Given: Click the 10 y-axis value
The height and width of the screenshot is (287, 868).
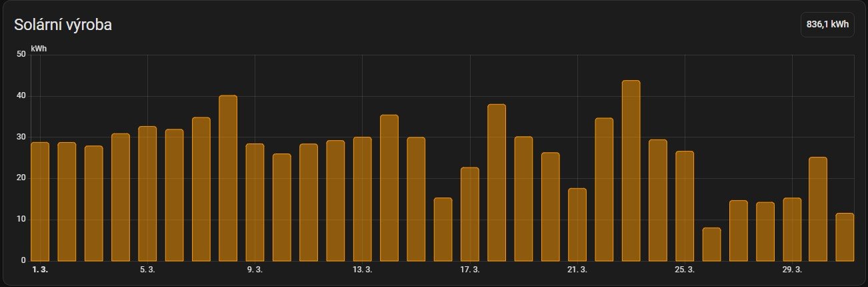Looking at the screenshot, I should point(20,220).
